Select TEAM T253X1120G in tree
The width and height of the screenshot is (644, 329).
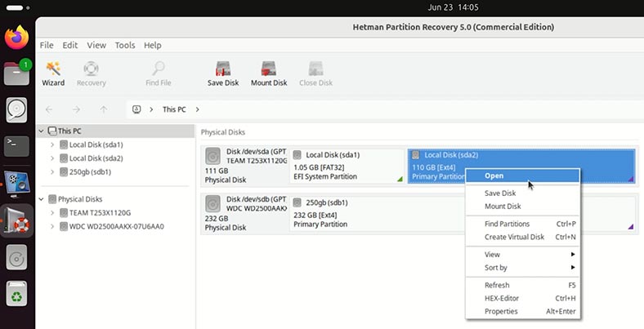(x=100, y=213)
